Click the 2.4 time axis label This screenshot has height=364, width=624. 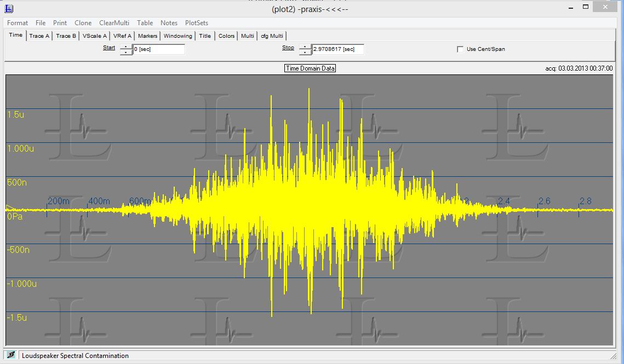pyautogui.click(x=504, y=201)
